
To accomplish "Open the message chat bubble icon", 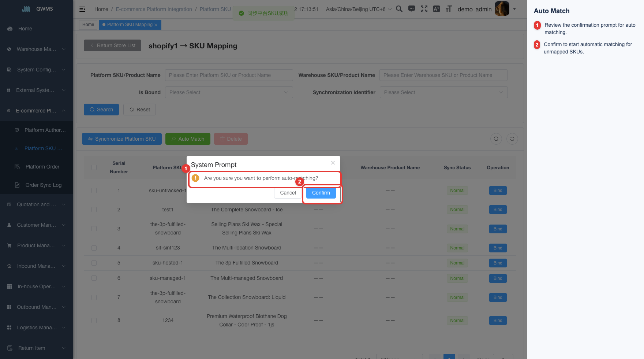I will 412,9.
